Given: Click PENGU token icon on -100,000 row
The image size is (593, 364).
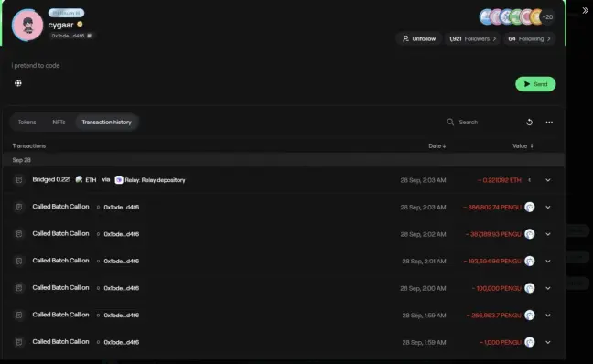Looking at the screenshot, I should coord(530,288).
